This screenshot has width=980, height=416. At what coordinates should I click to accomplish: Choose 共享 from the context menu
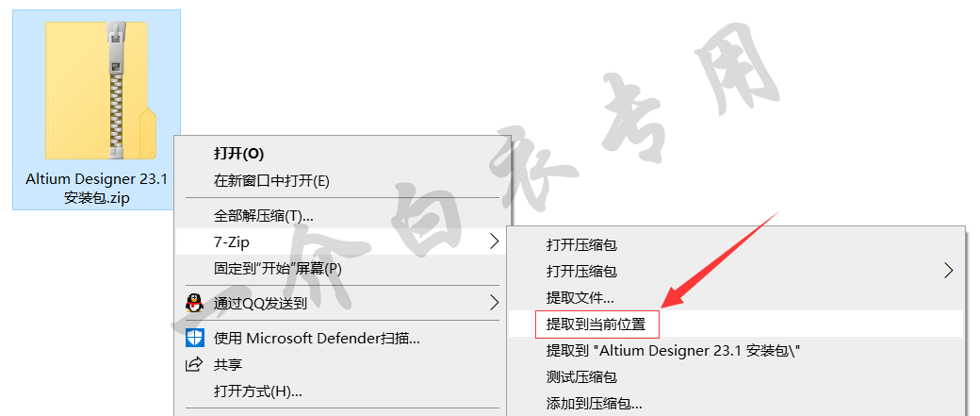click(228, 365)
